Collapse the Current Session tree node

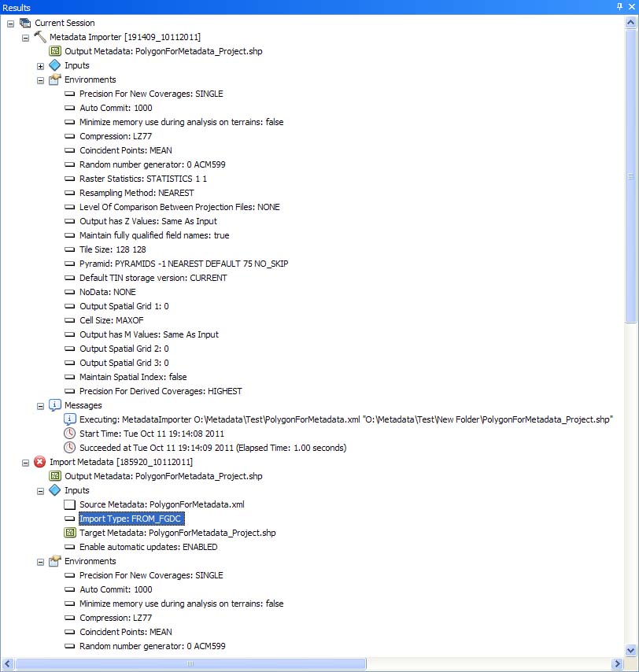pyautogui.click(x=10, y=23)
